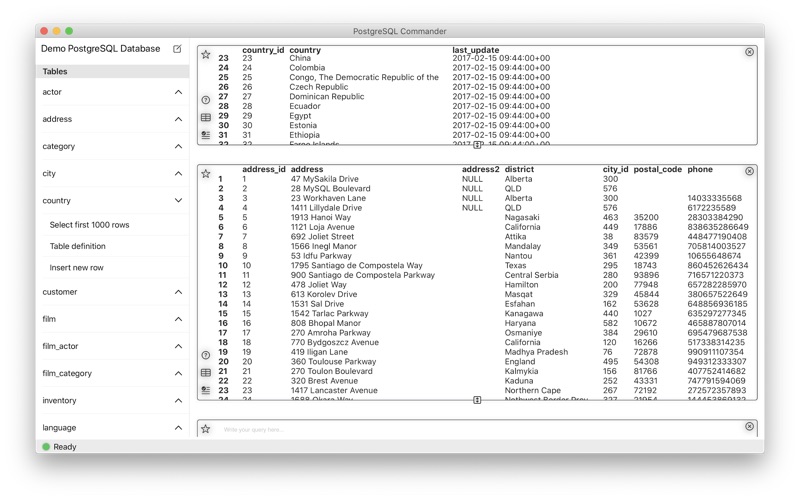
Task: Expand the language table chevron
Action: pos(178,428)
